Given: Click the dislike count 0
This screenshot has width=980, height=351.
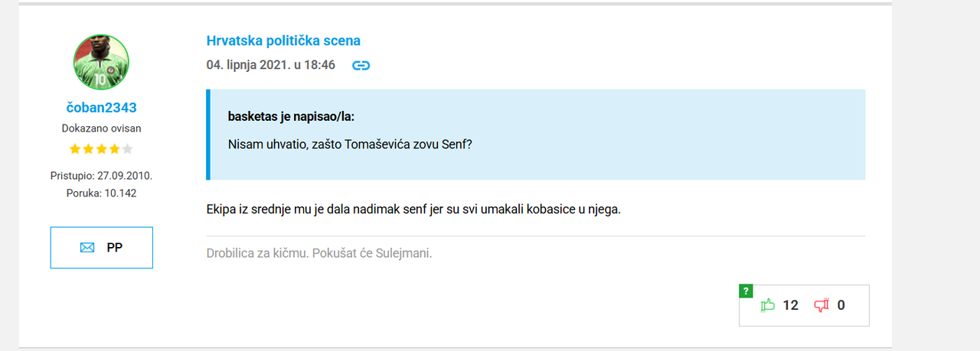Looking at the screenshot, I should pos(841,306).
